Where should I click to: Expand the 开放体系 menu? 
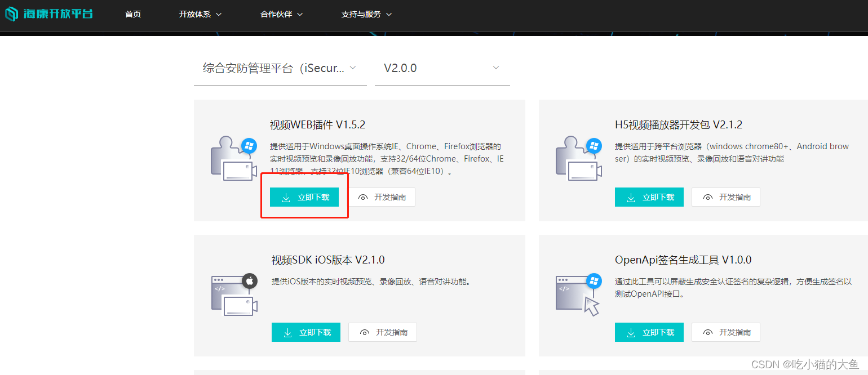(x=200, y=14)
